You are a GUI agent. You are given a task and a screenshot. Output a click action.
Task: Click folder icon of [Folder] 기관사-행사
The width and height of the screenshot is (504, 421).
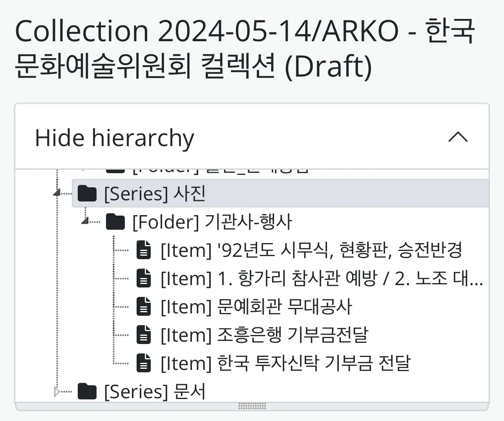(x=115, y=222)
